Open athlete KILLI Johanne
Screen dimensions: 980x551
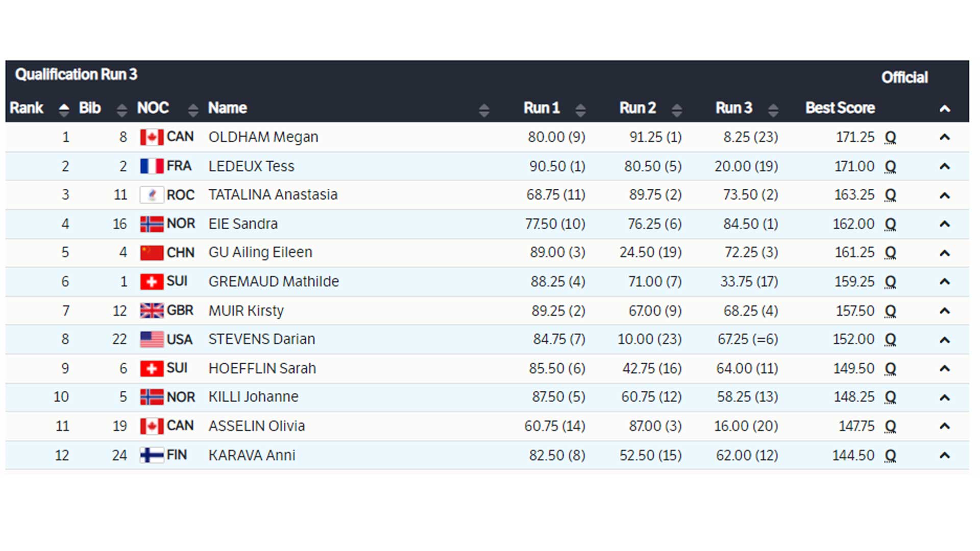click(253, 397)
